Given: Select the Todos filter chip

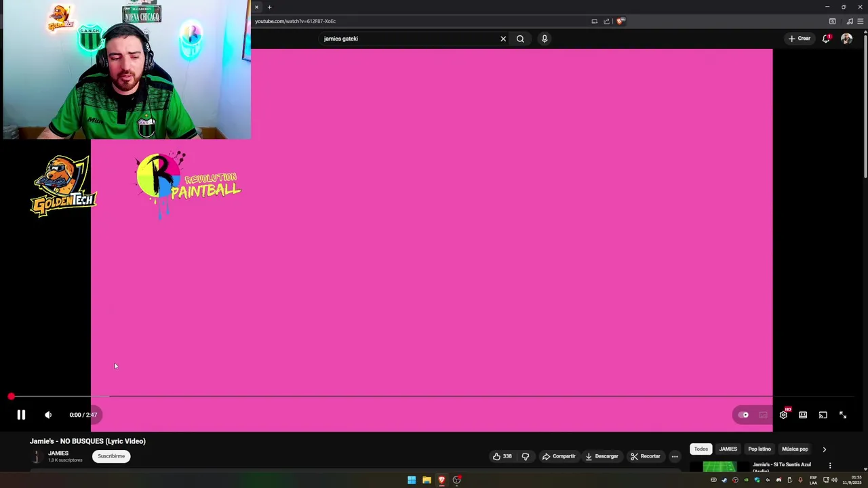Looking at the screenshot, I should click(x=701, y=449).
